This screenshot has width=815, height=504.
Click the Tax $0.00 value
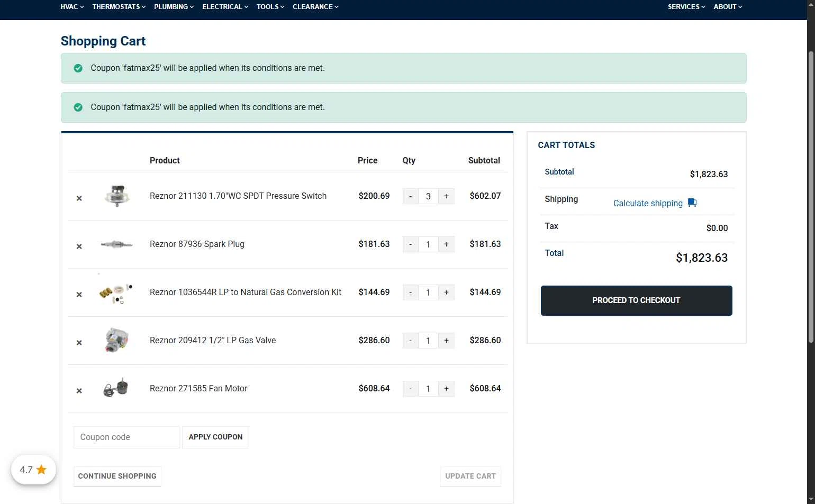point(717,228)
